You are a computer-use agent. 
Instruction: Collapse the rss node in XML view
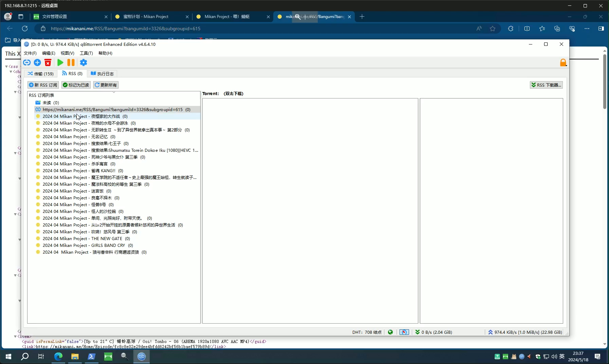(6, 67)
